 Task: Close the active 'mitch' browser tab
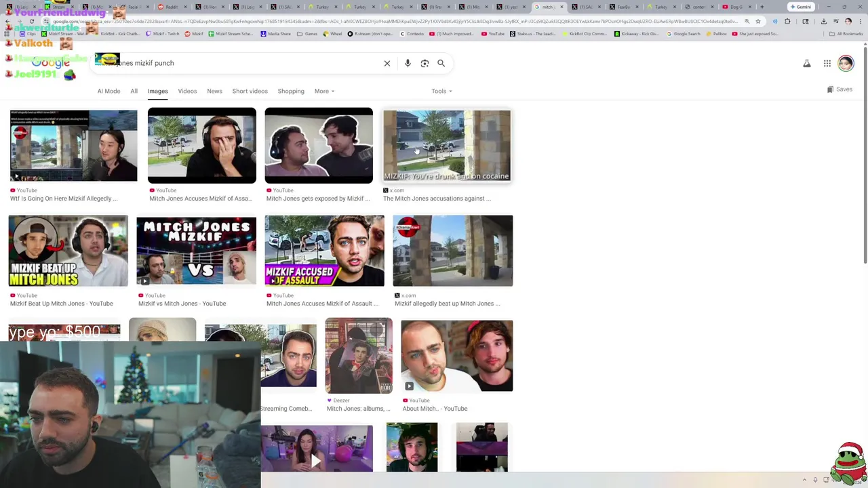[x=561, y=7]
